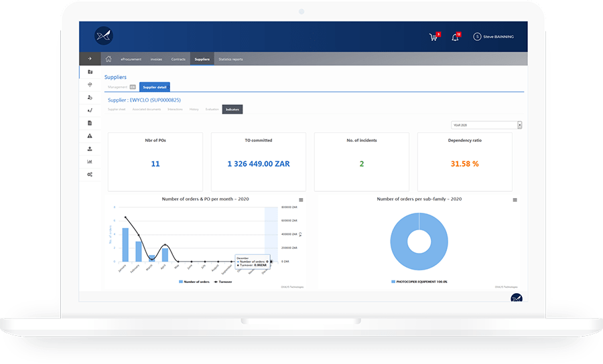
Task: Toggle PHOTOCOPIER EQUIPEMENT legend item
Action: [419, 282]
